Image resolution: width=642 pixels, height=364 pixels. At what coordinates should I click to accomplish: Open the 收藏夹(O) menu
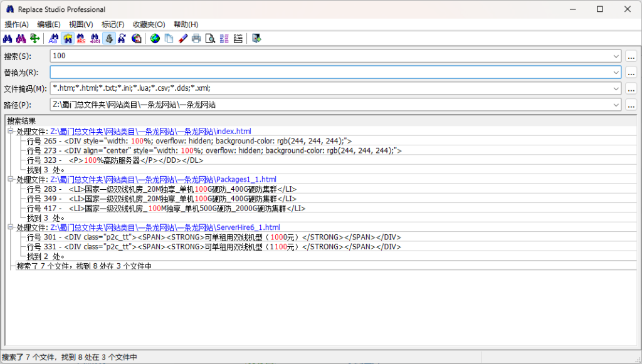click(149, 24)
